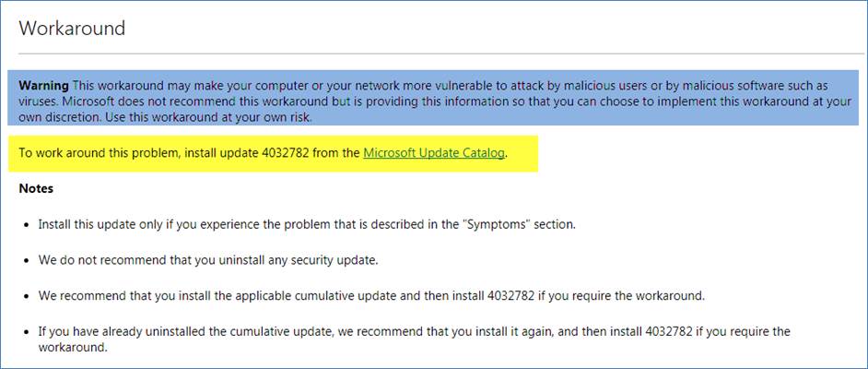
Task: Click the bold Warning label
Action: 44,85
